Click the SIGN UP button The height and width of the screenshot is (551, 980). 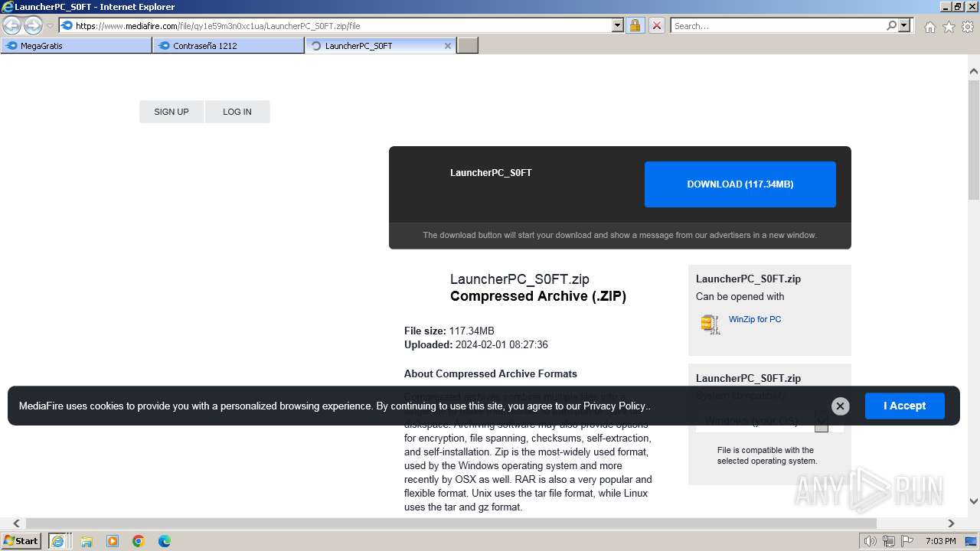(x=171, y=112)
